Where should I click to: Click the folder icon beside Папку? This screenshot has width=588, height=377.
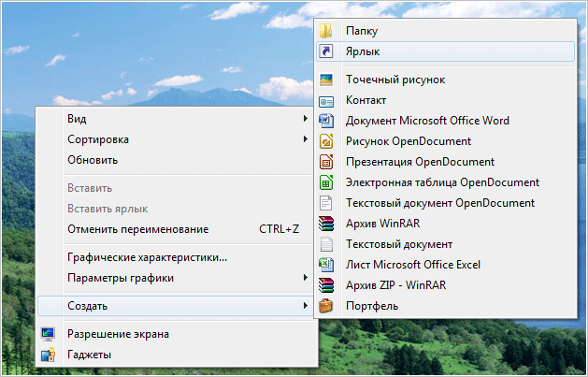click(x=326, y=31)
